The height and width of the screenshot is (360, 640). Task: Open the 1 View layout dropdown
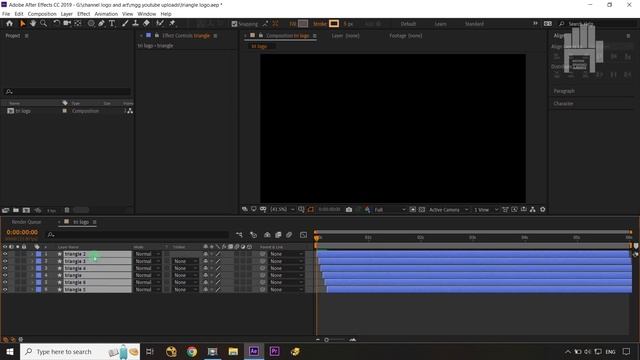pos(486,209)
